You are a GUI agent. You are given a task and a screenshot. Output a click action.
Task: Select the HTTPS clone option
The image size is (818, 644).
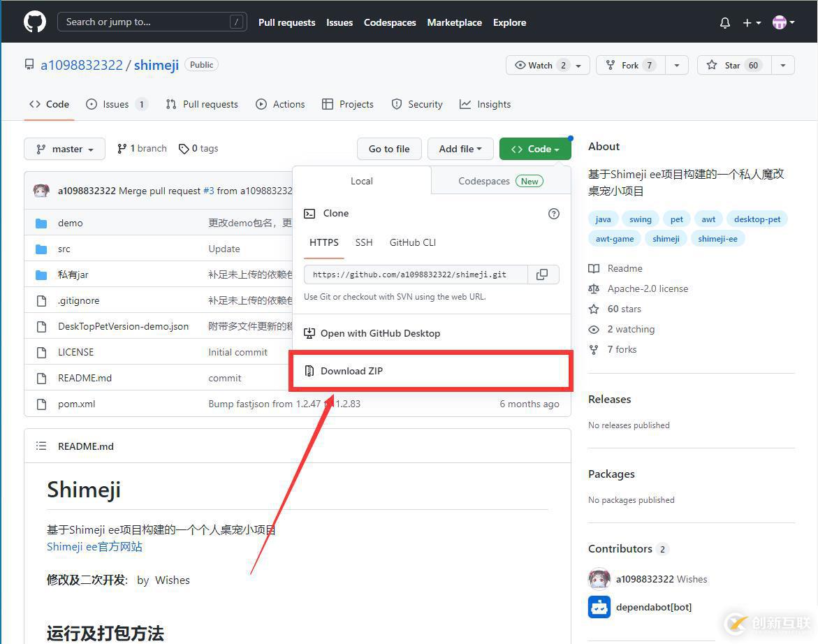pos(324,242)
